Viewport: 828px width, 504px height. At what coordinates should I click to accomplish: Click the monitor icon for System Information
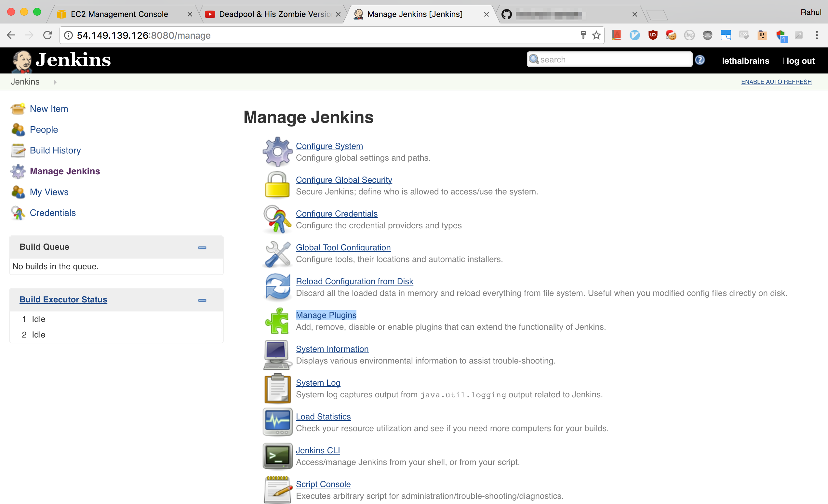(277, 355)
